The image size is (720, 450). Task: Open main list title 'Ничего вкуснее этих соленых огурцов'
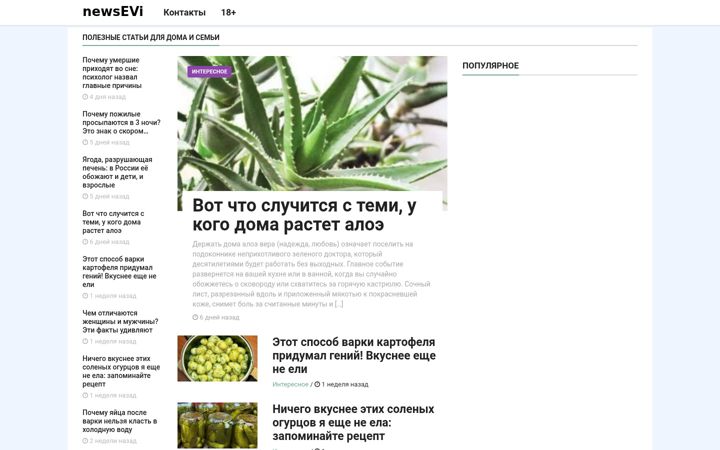pos(353,422)
